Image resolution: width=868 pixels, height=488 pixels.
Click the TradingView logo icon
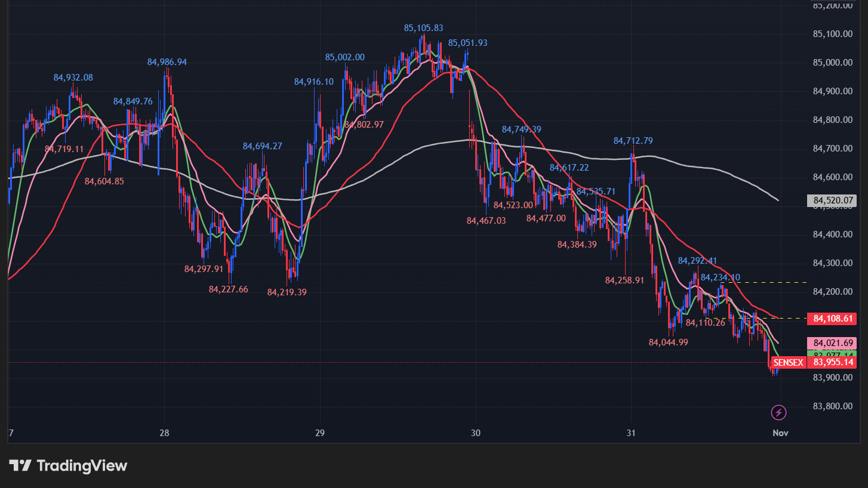(x=20, y=465)
